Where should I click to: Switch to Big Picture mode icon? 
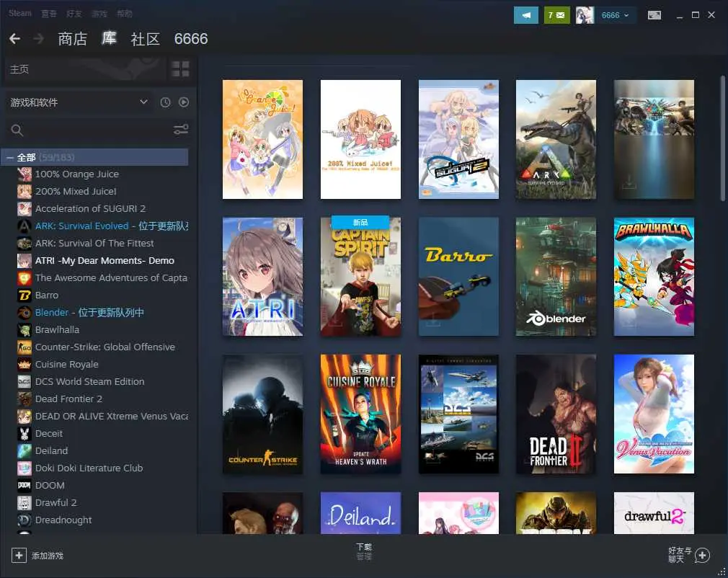[x=654, y=15]
